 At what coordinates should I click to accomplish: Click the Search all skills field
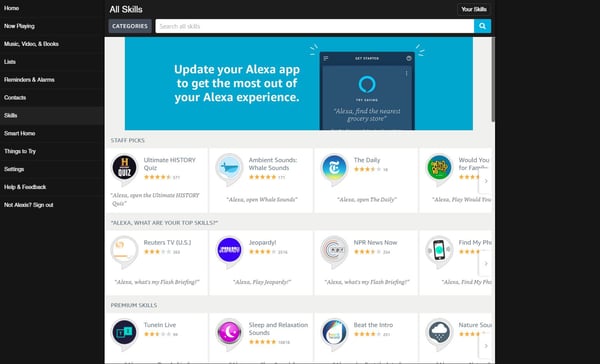coord(315,26)
